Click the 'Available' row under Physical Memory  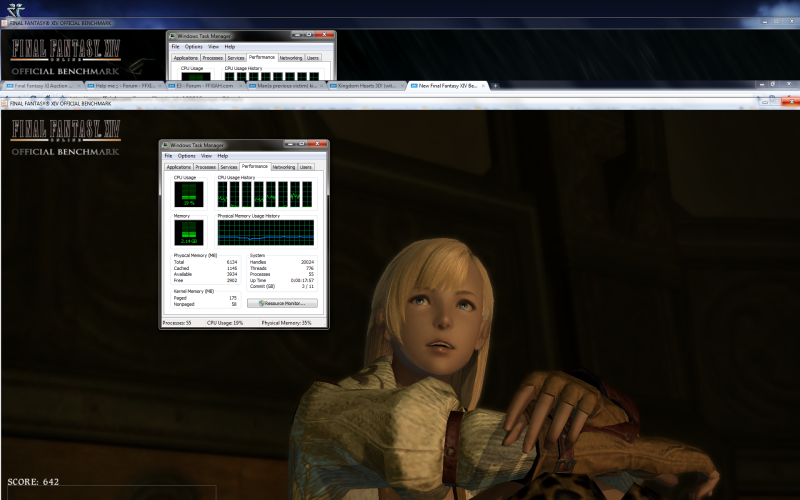pos(205,274)
